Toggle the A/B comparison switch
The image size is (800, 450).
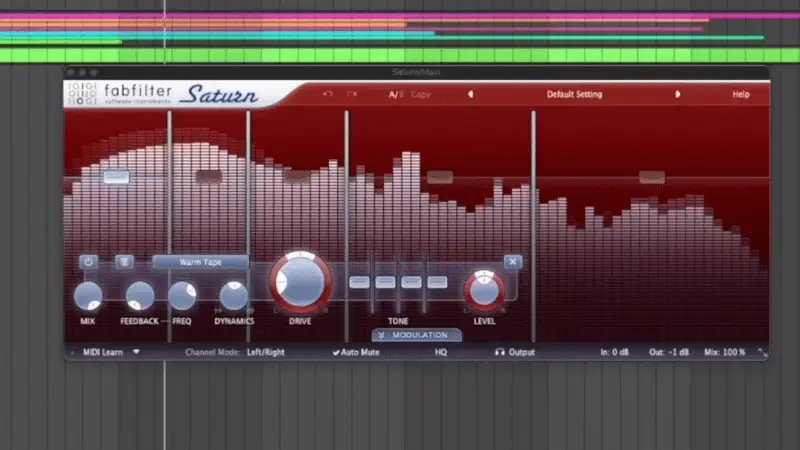click(396, 94)
